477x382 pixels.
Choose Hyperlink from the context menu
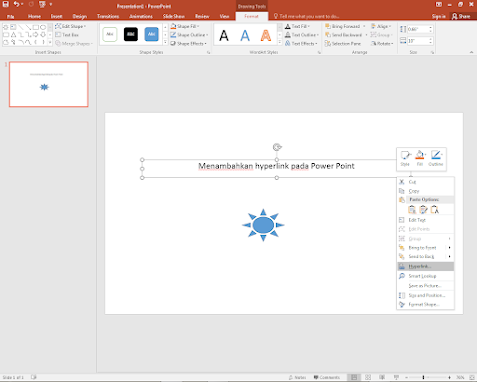[x=426, y=266]
